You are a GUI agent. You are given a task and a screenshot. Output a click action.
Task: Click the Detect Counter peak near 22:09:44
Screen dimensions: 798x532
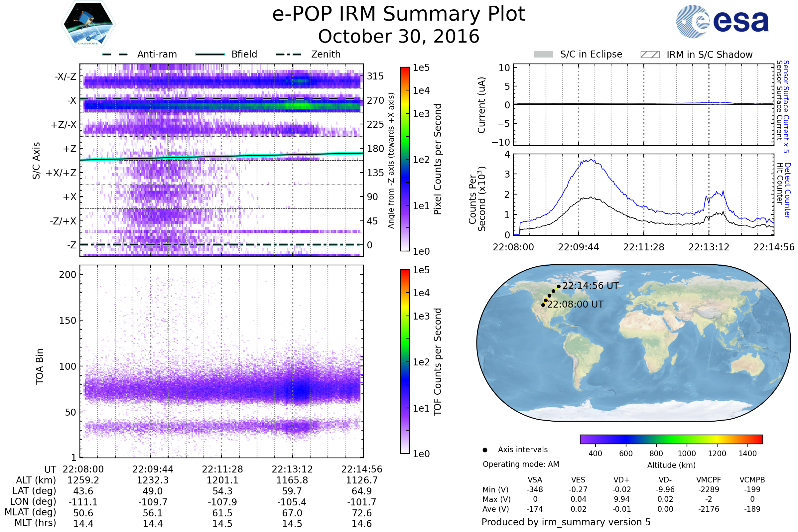592,160
